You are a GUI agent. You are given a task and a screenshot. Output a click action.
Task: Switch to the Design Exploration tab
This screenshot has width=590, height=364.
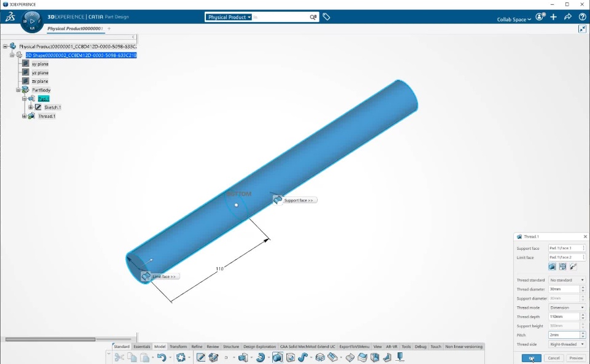pyautogui.click(x=259, y=346)
